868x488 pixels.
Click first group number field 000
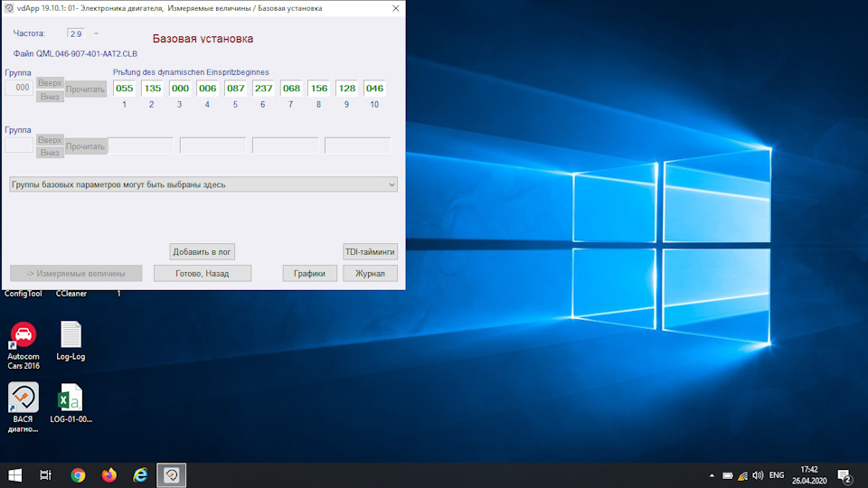[19, 88]
